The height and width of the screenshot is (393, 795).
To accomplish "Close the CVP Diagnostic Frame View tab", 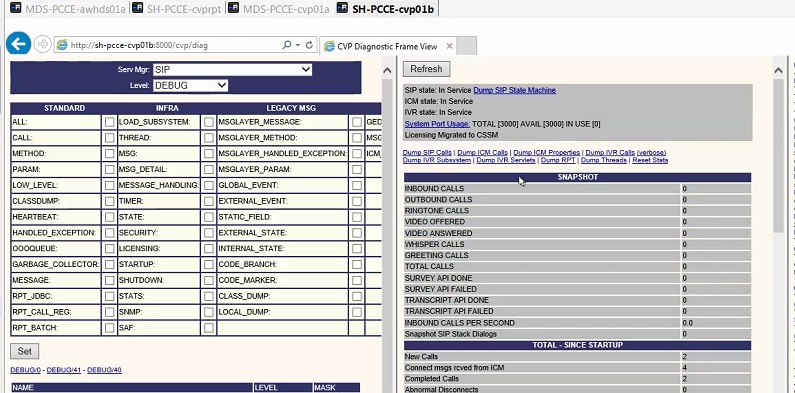I will 449,46.
